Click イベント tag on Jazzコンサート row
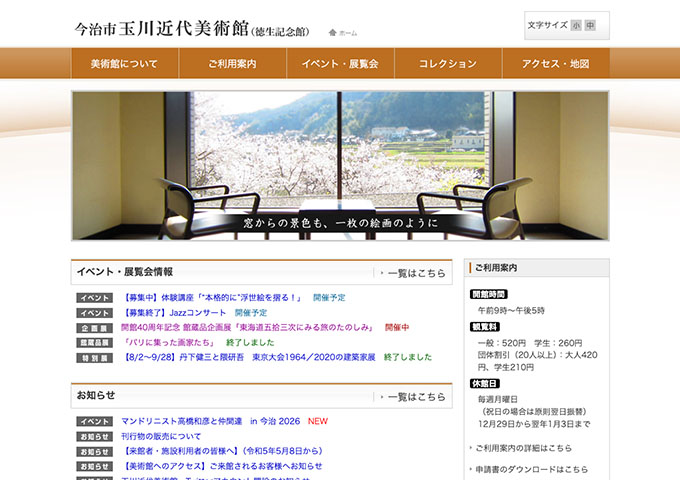 coord(95,313)
